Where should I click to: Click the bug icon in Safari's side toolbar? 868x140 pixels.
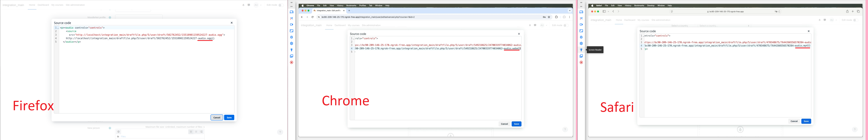[x=581, y=37]
